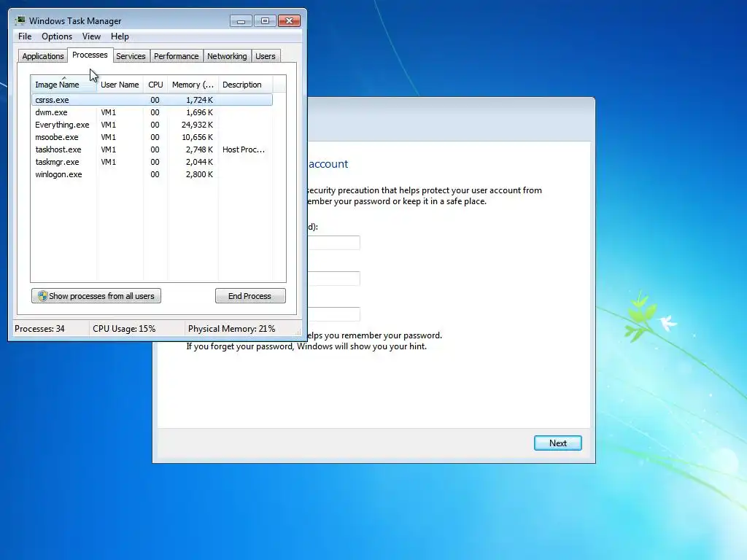Select the winlogon.exe process
The image size is (747, 560).
(152, 174)
